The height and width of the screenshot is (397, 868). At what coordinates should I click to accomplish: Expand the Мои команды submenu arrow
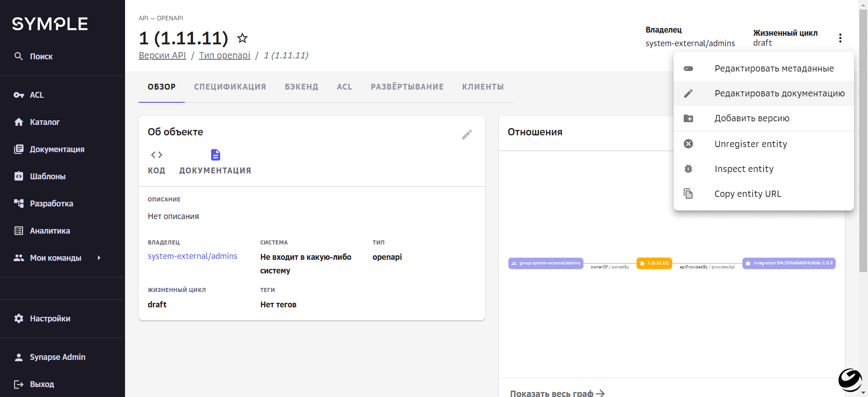[x=99, y=258]
